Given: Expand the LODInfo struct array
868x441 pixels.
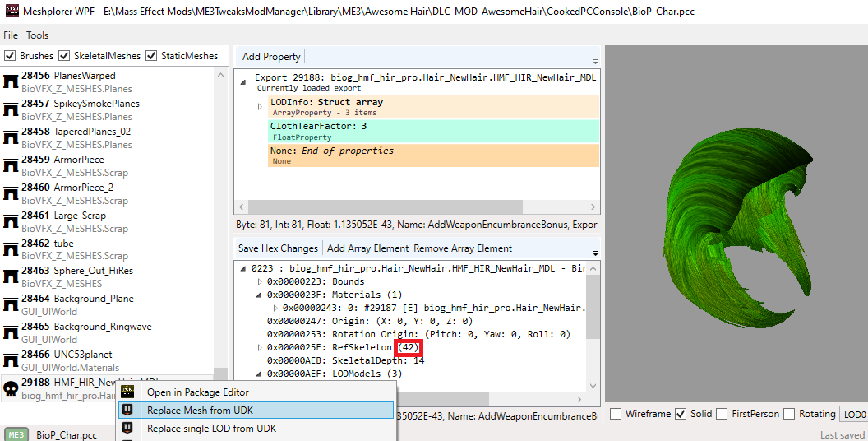Looking at the screenshot, I should tap(261, 106).
